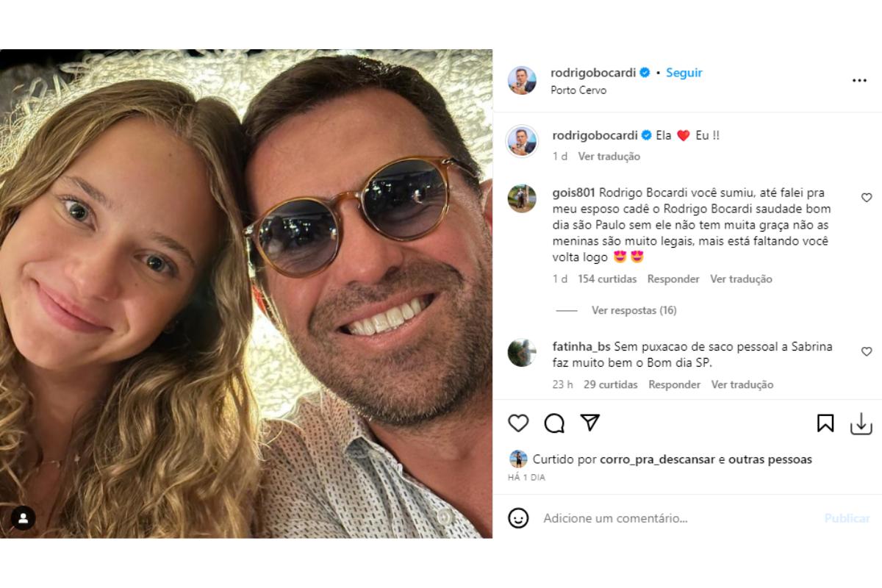Image resolution: width=882 pixels, height=588 pixels.
Task: Open rodrigobocardi's profile from the username
Action: coord(592,72)
